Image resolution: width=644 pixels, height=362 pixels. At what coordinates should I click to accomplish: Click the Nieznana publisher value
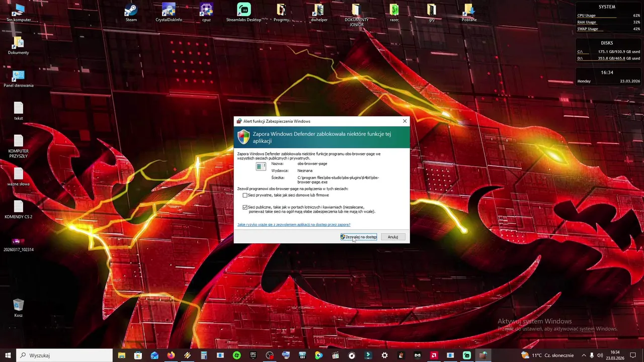point(305,170)
